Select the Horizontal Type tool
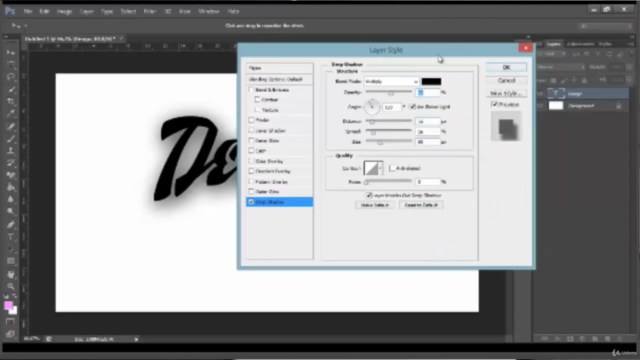Screen dimensions: 640x360 click(11, 236)
